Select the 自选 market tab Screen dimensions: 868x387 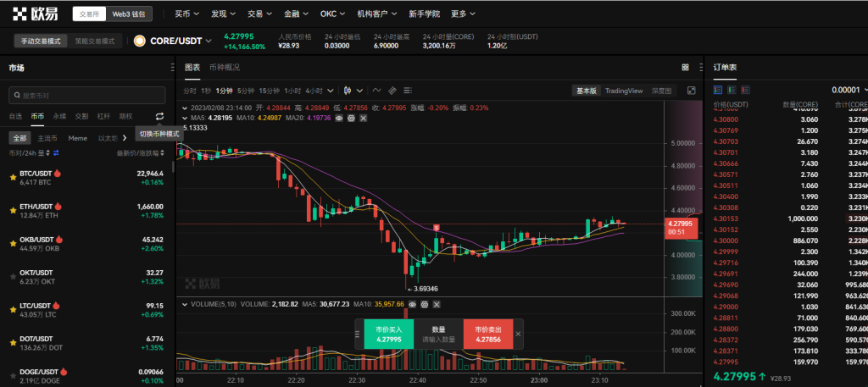point(15,116)
